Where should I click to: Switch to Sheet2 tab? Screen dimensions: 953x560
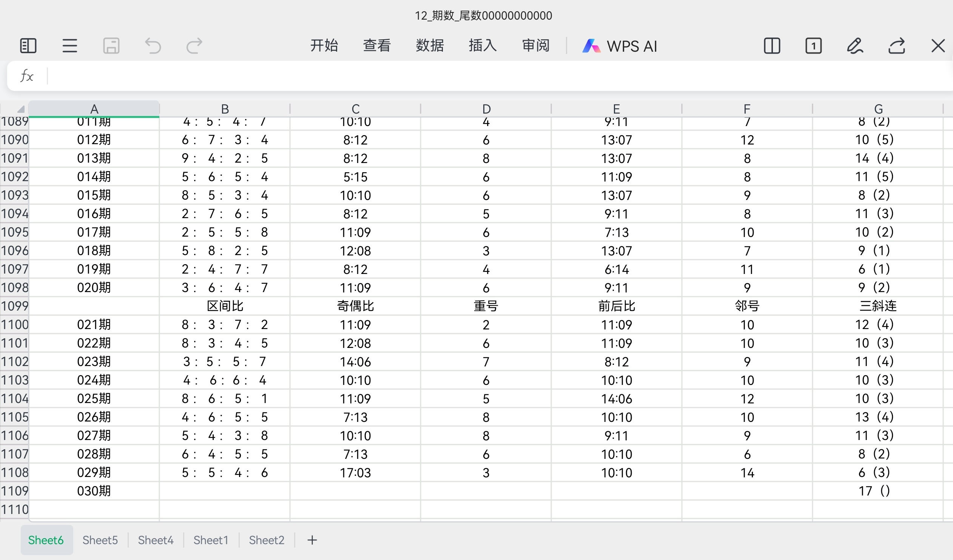[x=267, y=540]
